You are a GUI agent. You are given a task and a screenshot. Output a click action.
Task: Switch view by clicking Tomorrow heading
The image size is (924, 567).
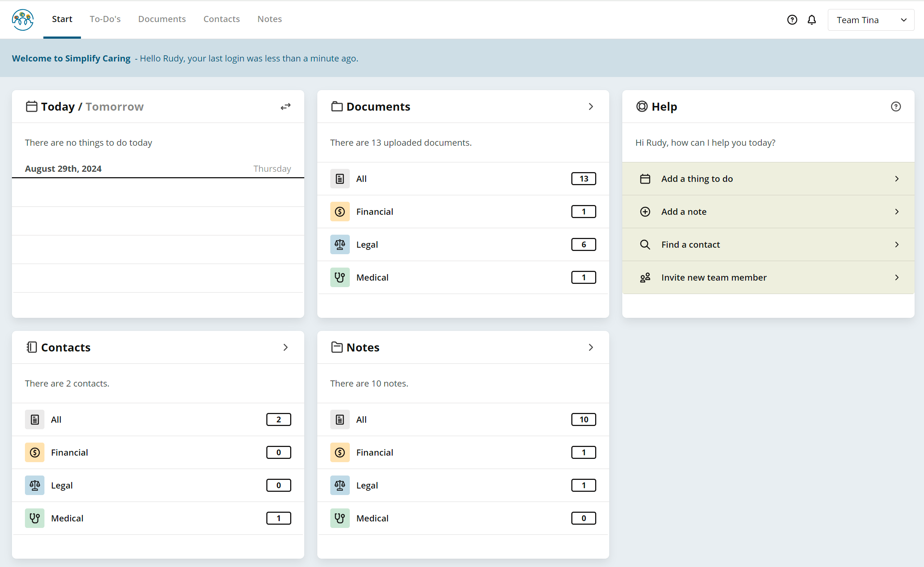[115, 107]
